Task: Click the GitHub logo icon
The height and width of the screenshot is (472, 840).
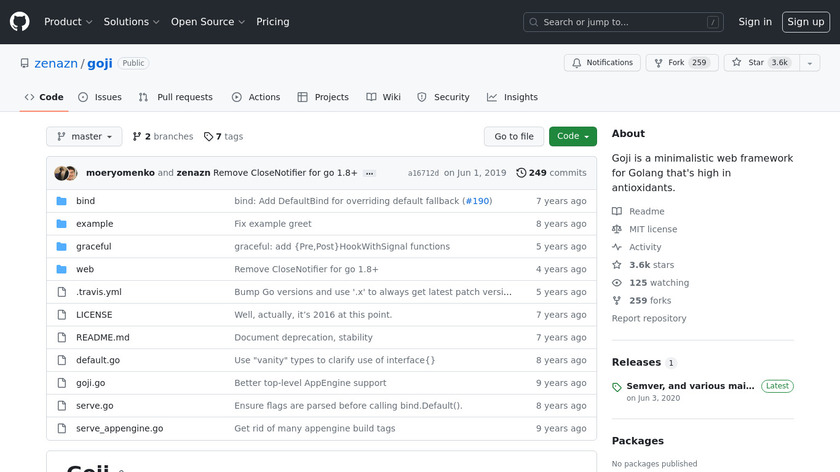Action: point(20,21)
